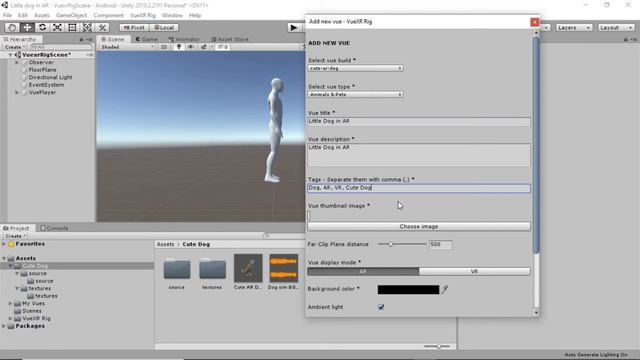
Task: Click the Far Clip Plane distance slider
Action: coord(402,244)
